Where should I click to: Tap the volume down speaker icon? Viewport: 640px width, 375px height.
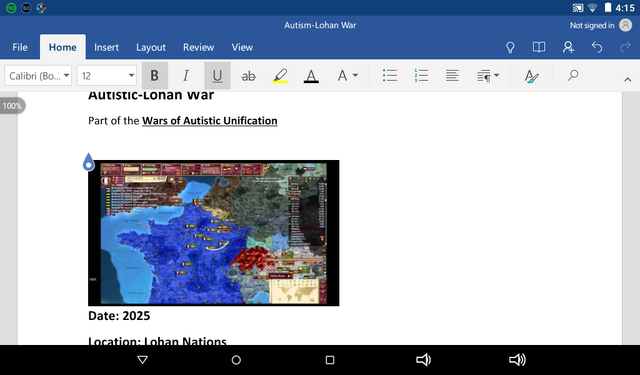[423, 360]
